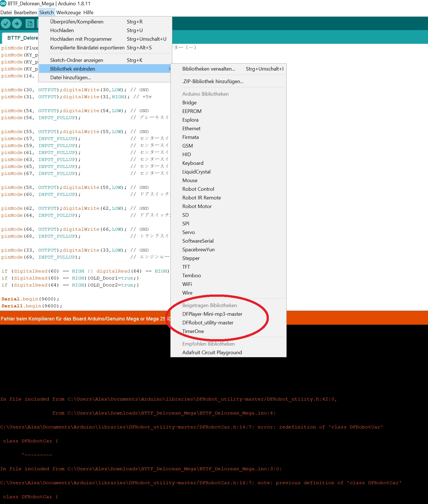
Task: Open the Bearbeiten menu
Action: [25, 13]
